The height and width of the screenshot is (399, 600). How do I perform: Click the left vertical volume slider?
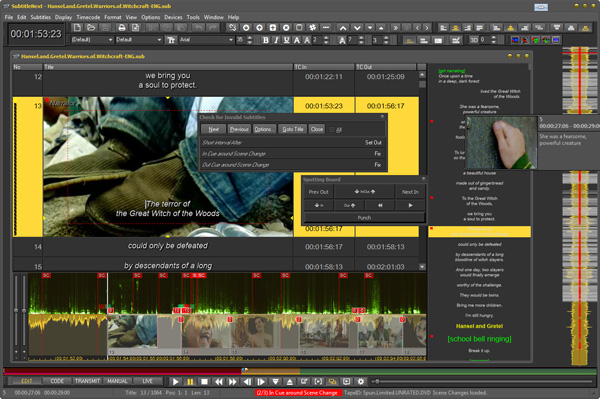(x=16, y=310)
